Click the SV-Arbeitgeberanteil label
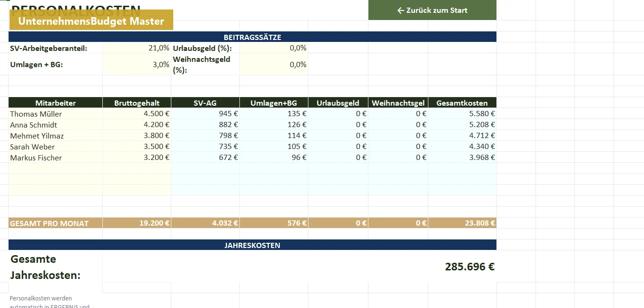This screenshot has height=308, width=644. click(x=49, y=48)
